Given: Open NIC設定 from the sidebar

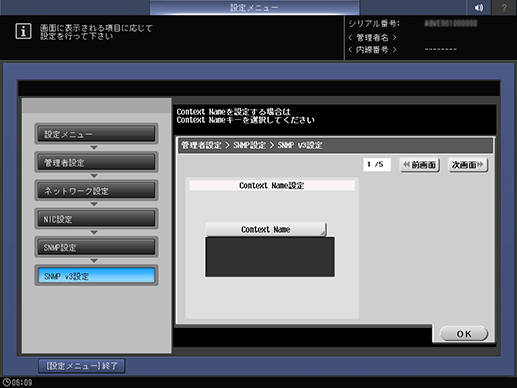Looking at the screenshot, I should (96, 219).
